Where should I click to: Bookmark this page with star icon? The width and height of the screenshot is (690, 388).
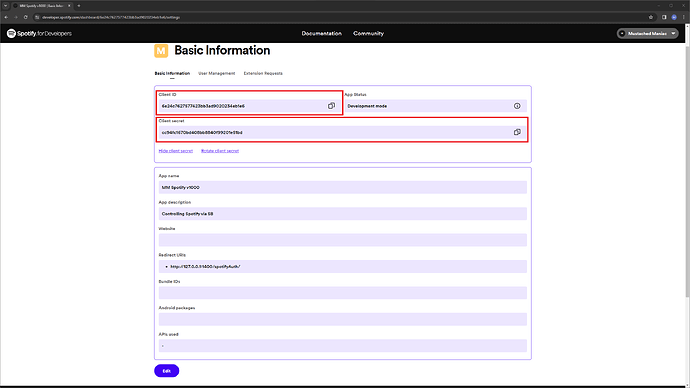[x=651, y=17]
